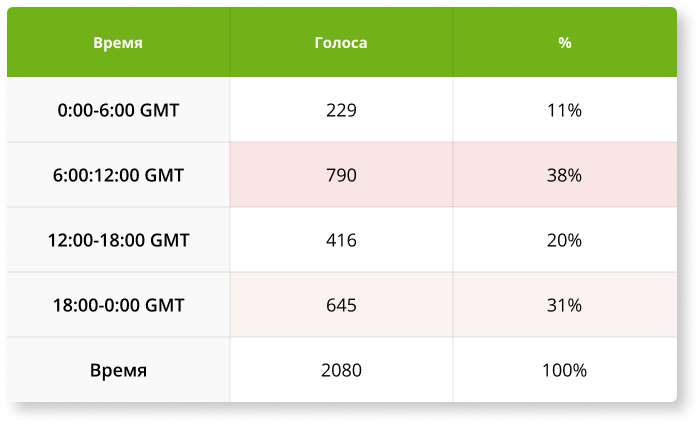
Task: Click the Время label in bottom row
Action: pyautogui.click(x=118, y=370)
